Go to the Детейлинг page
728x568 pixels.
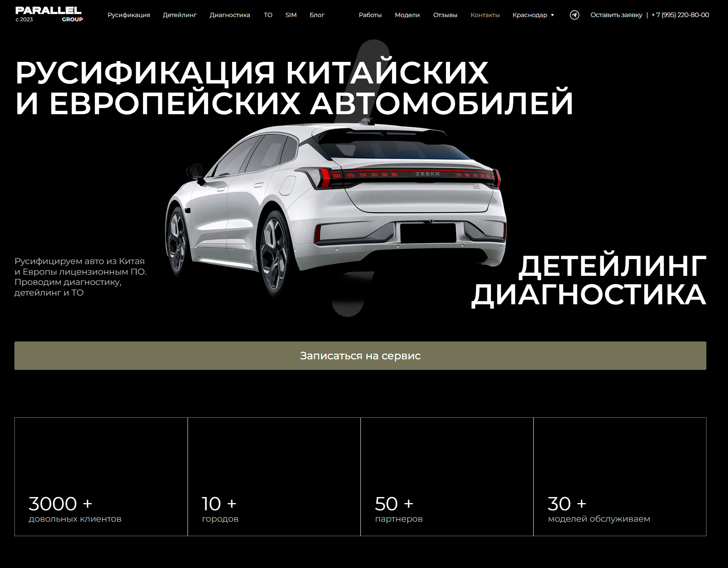click(x=180, y=15)
